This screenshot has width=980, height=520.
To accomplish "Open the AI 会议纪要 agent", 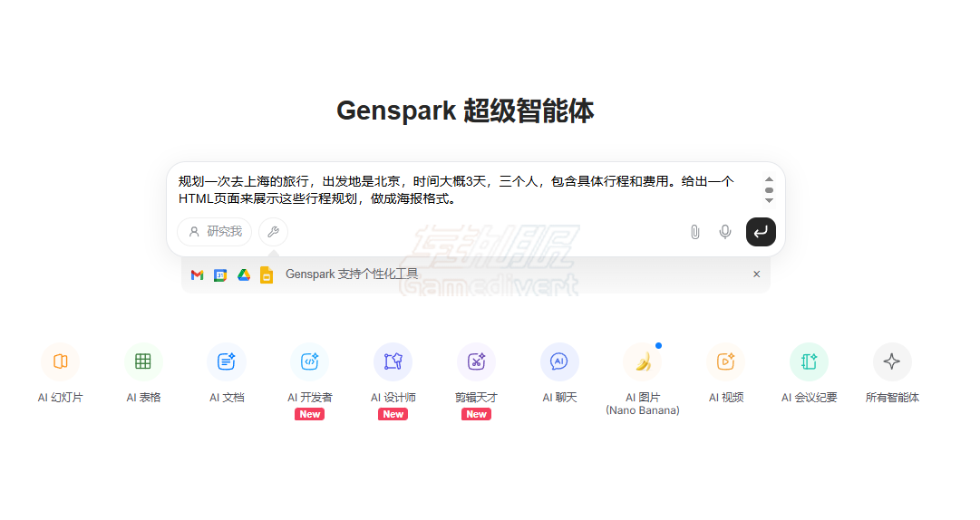I will [809, 361].
